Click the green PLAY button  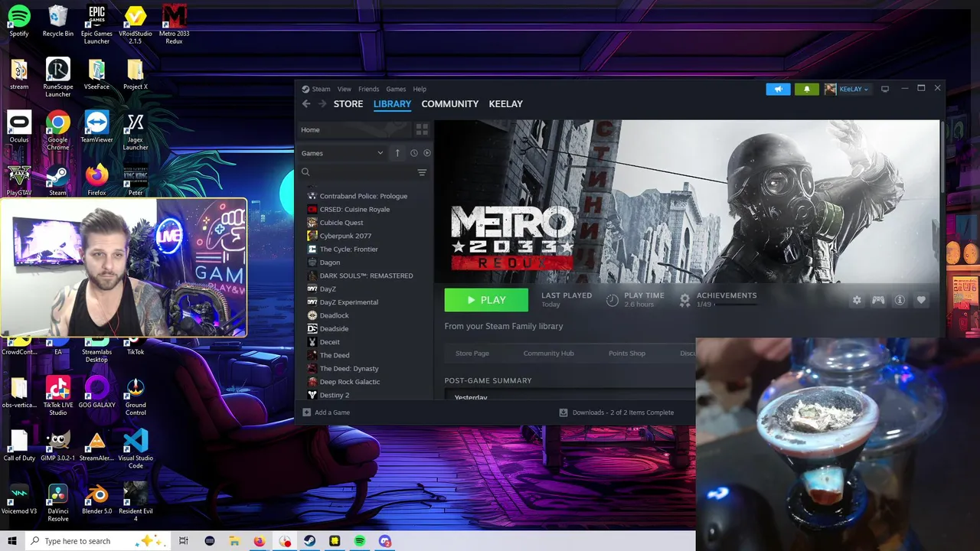tap(486, 300)
